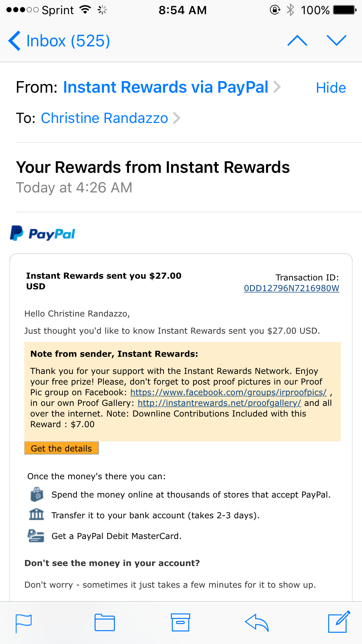The width and height of the screenshot is (362, 644).
Task: Tap the reply arrow icon
Action: [x=257, y=622]
